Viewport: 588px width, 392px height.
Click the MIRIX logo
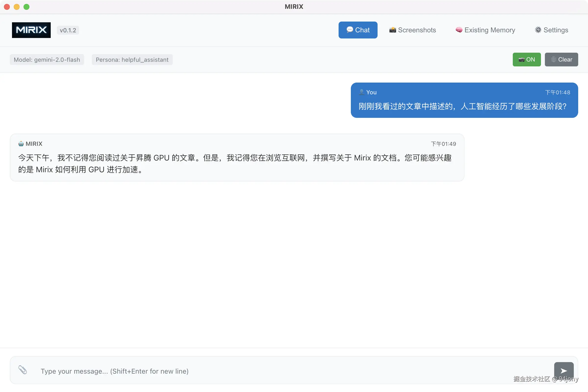point(31,30)
